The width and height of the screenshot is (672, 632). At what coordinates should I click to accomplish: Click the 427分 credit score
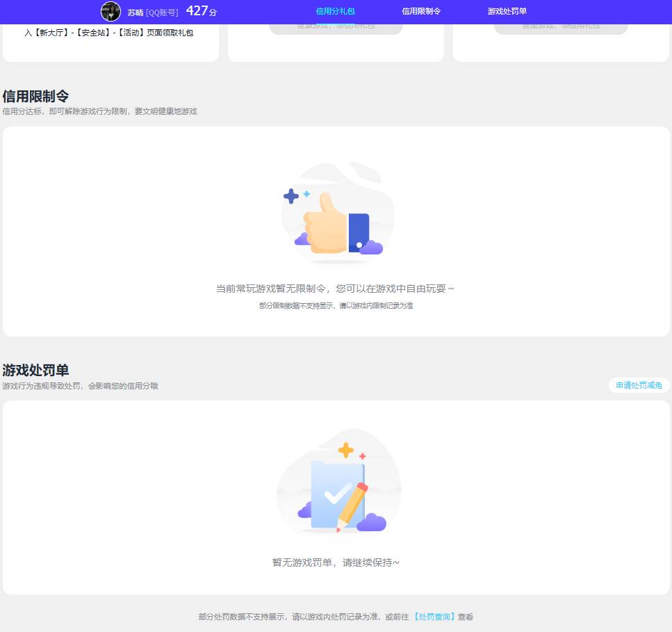201,11
